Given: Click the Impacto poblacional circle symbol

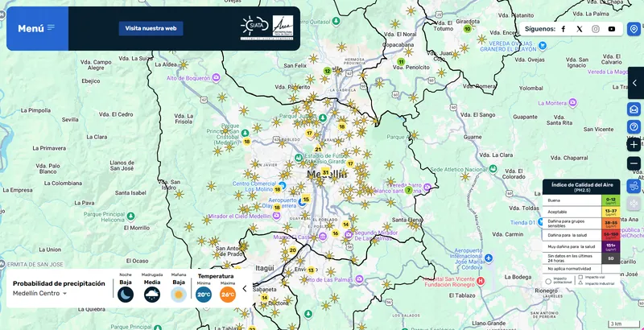Looking at the screenshot, I should click(x=548, y=282).
